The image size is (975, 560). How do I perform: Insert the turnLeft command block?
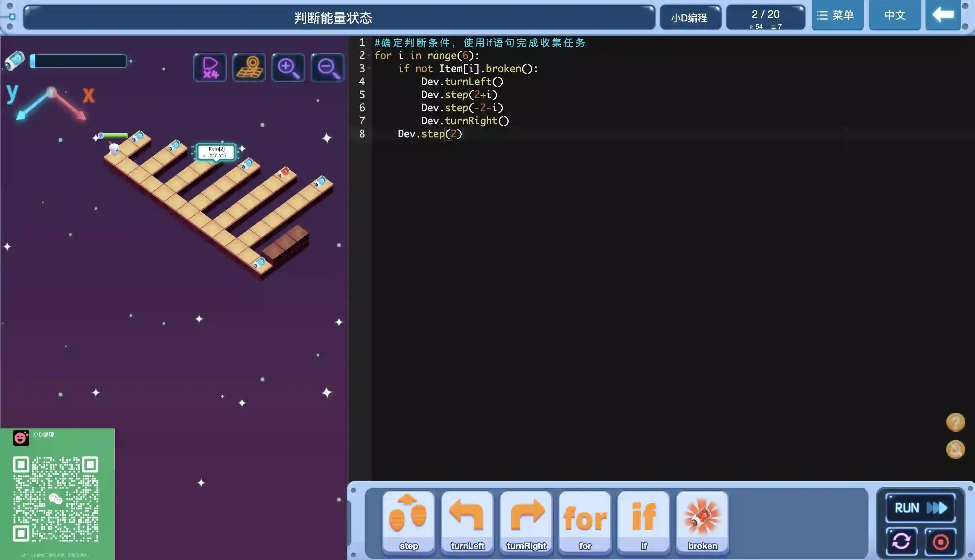point(467,521)
